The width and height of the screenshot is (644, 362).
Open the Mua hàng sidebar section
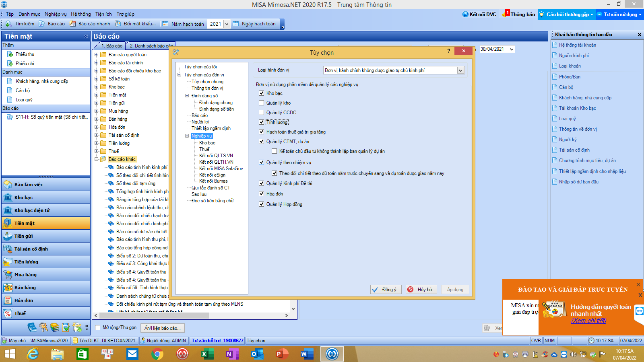[x=46, y=275]
